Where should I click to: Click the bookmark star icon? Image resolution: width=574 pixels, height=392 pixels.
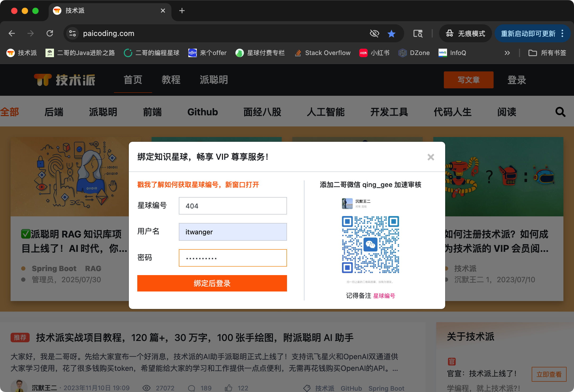(391, 34)
